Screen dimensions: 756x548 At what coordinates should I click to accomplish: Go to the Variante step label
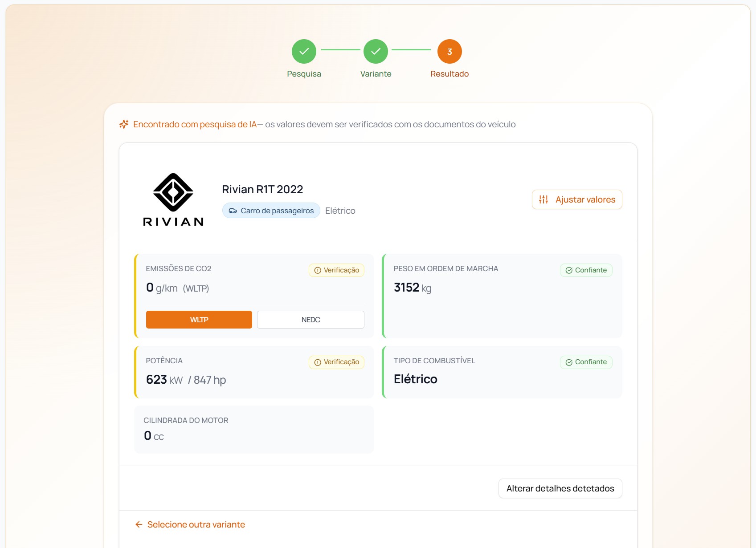point(376,74)
